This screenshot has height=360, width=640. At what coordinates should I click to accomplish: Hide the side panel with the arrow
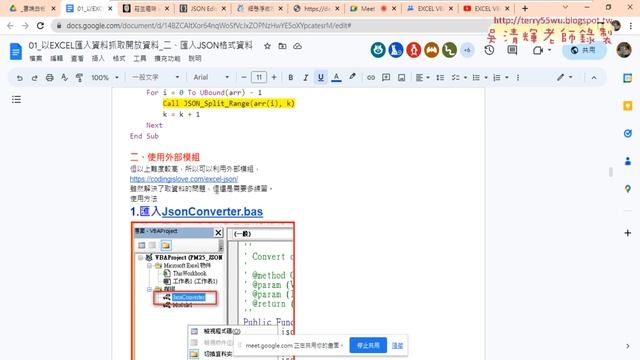pos(628,346)
